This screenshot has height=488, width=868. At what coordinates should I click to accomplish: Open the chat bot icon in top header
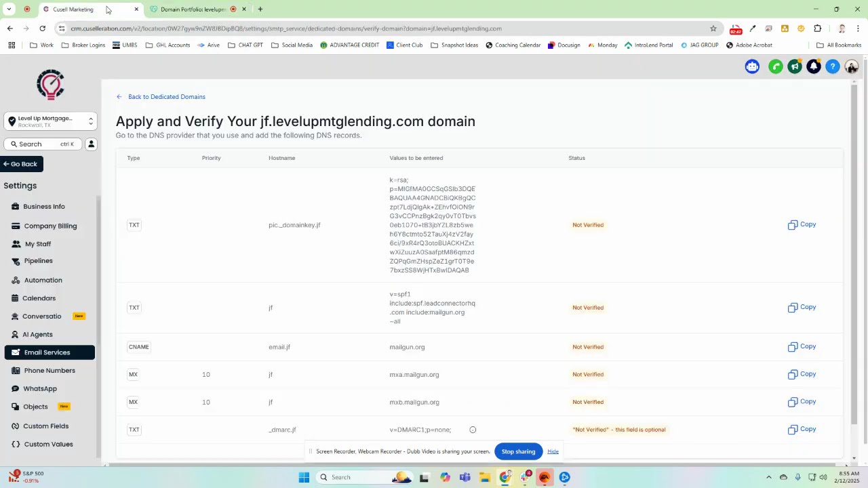click(x=752, y=66)
